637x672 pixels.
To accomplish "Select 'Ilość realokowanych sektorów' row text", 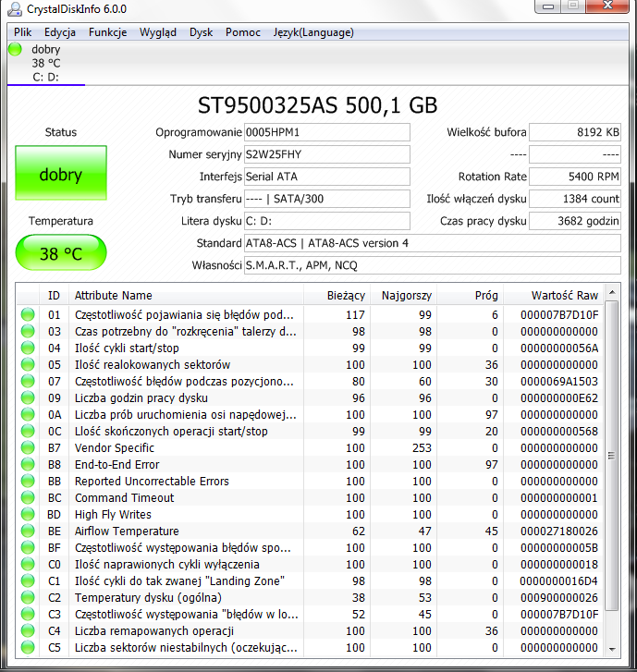I will point(153,365).
